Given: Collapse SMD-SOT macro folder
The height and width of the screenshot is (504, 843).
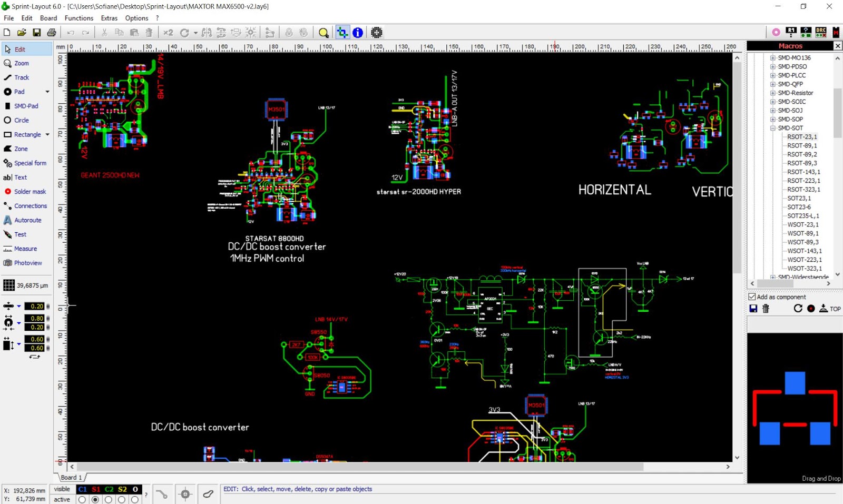Looking at the screenshot, I should [x=773, y=128].
